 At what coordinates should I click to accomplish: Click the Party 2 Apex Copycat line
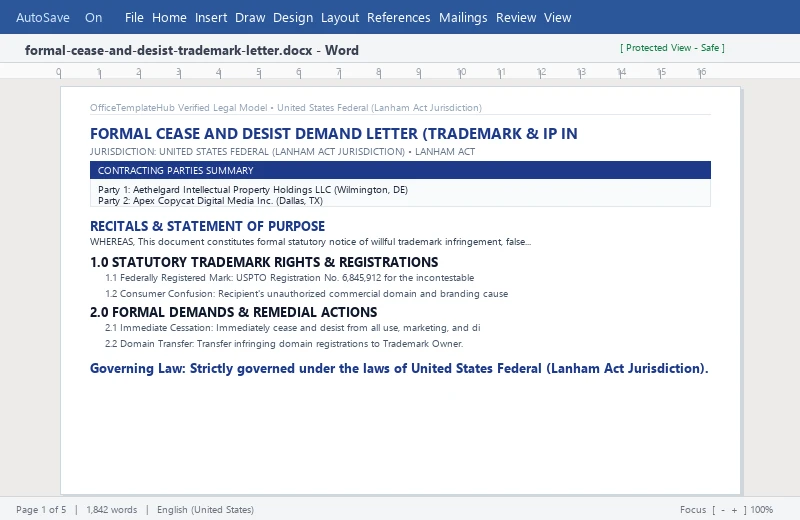210,201
